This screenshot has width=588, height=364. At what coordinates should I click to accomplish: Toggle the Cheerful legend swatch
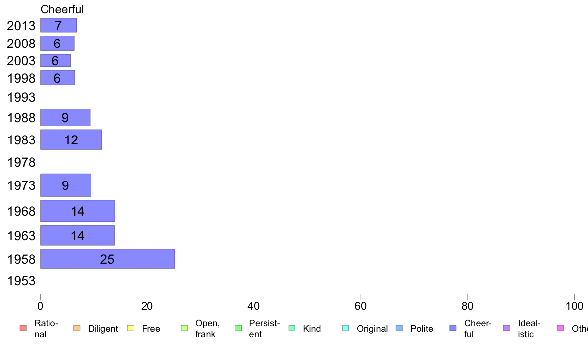click(x=453, y=328)
